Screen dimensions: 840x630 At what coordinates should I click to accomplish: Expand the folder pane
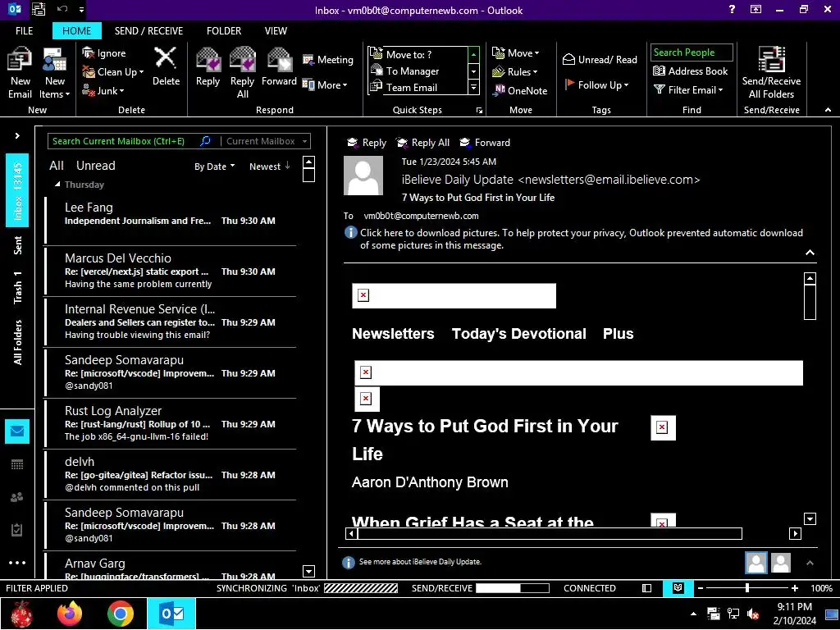[x=17, y=135]
